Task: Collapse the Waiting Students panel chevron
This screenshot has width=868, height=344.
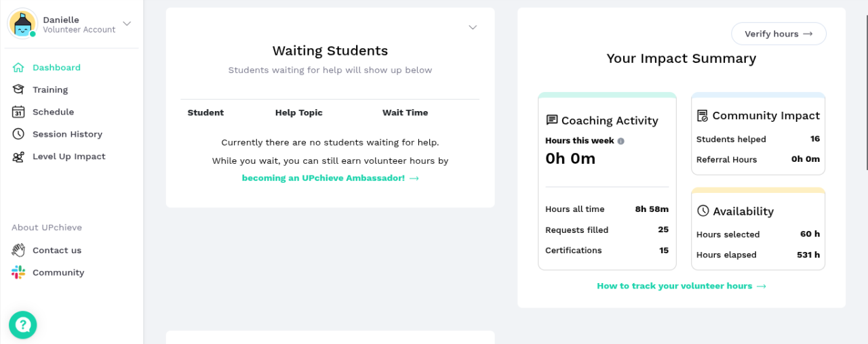Action: 473,28
